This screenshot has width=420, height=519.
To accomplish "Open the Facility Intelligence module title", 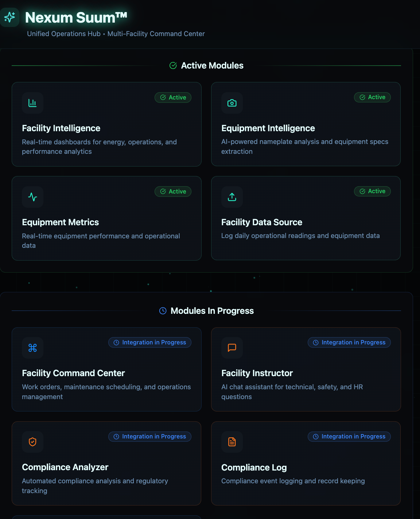I will [x=61, y=128].
